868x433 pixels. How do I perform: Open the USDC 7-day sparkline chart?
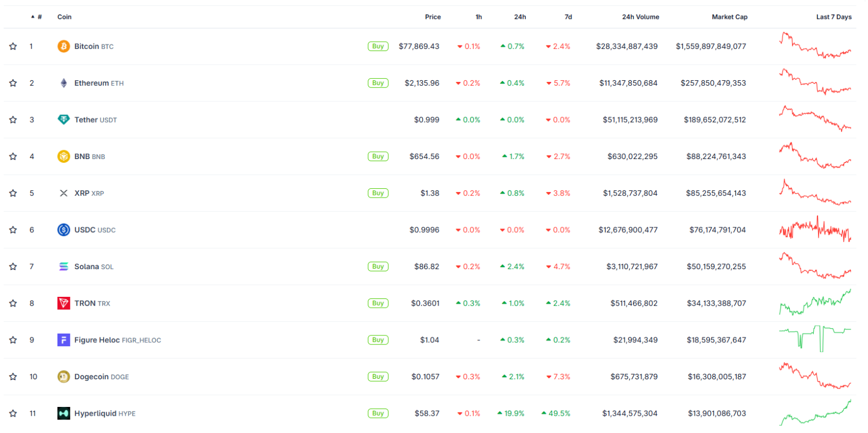coord(815,229)
